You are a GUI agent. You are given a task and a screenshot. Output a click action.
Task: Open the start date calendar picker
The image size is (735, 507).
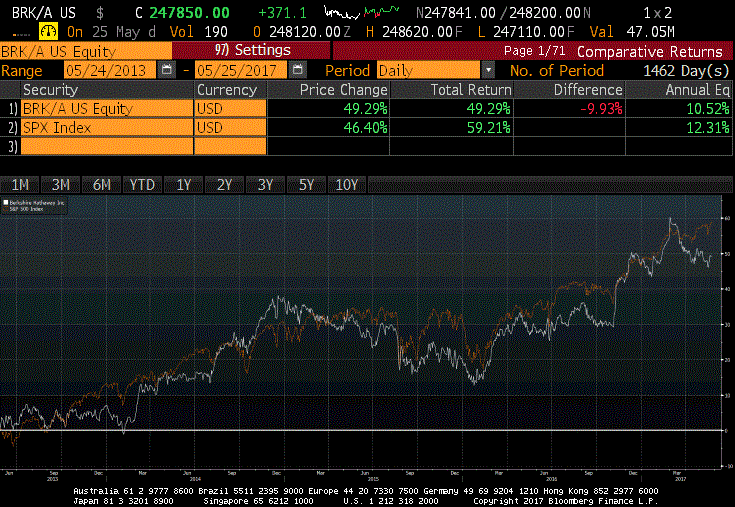tap(166, 70)
